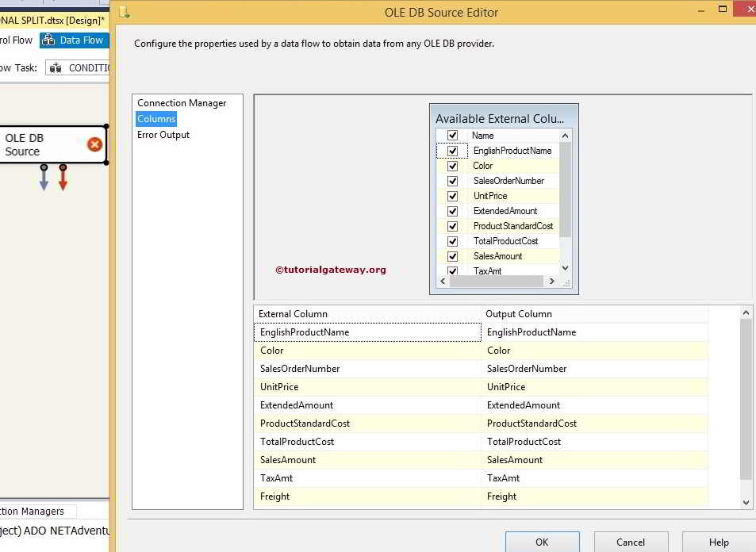Click the OLE DB Source Editor title bar icon
756x552 pixels.
click(x=124, y=12)
